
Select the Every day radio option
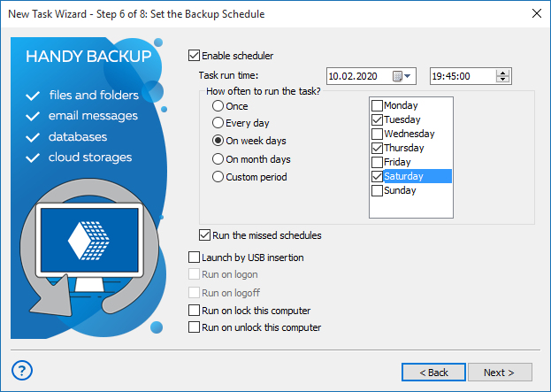(x=218, y=123)
